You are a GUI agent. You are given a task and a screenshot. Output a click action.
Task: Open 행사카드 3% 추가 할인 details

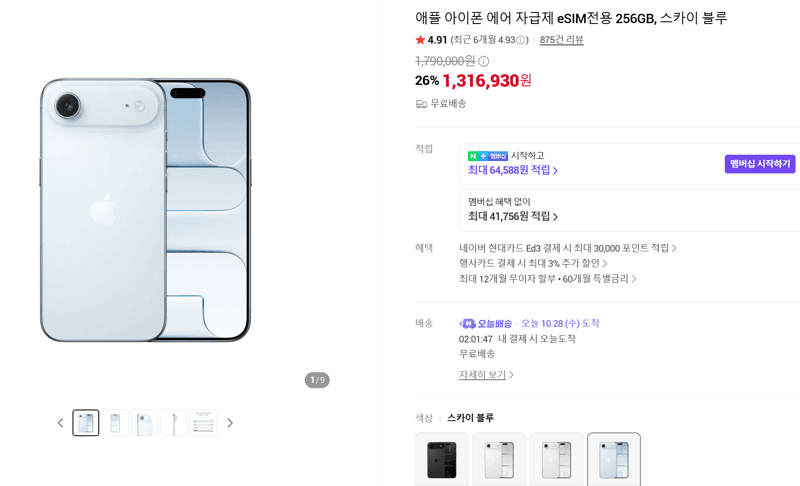click(x=533, y=263)
